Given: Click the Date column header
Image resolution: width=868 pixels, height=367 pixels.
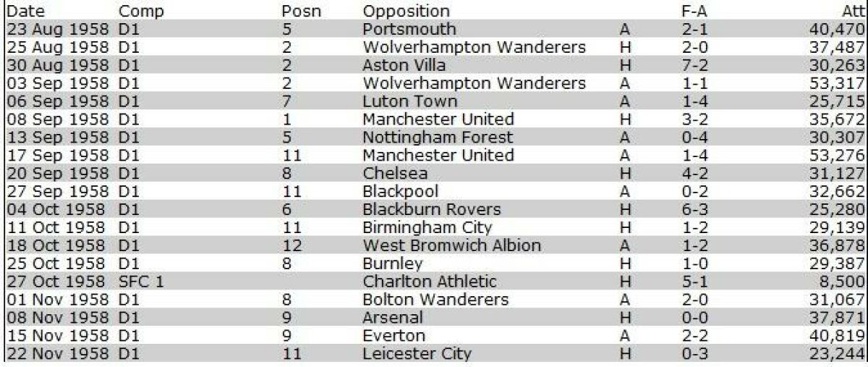Looking at the screenshot, I should 25,12.
